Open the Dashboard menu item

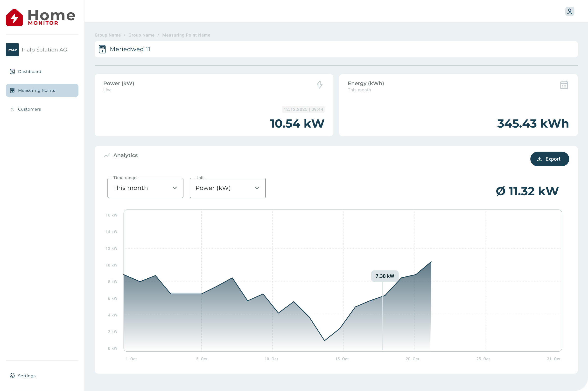(29, 72)
